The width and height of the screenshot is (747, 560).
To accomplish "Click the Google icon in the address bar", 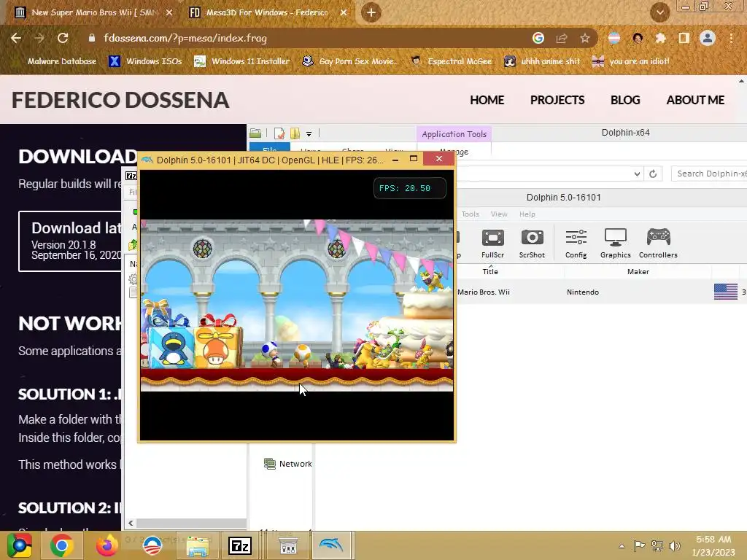I will [538, 38].
